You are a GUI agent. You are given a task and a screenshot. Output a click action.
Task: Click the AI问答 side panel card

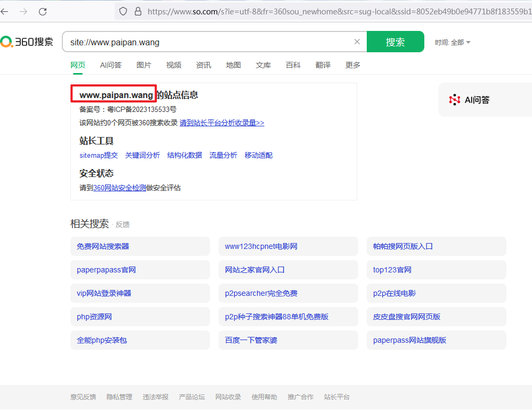(x=485, y=100)
